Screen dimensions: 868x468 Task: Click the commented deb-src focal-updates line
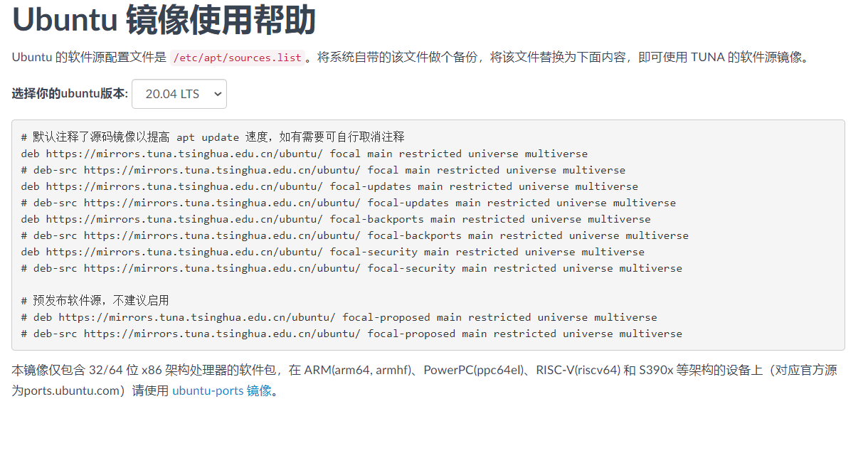[349, 203]
